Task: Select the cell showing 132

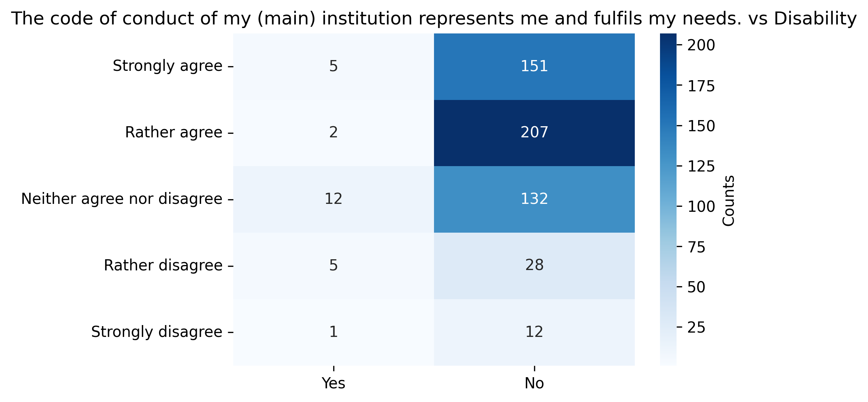Action: (x=534, y=199)
